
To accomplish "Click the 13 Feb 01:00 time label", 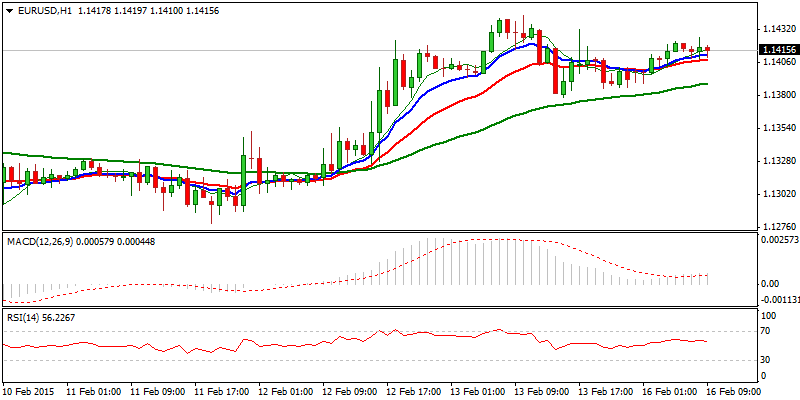I will coord(478,391).
